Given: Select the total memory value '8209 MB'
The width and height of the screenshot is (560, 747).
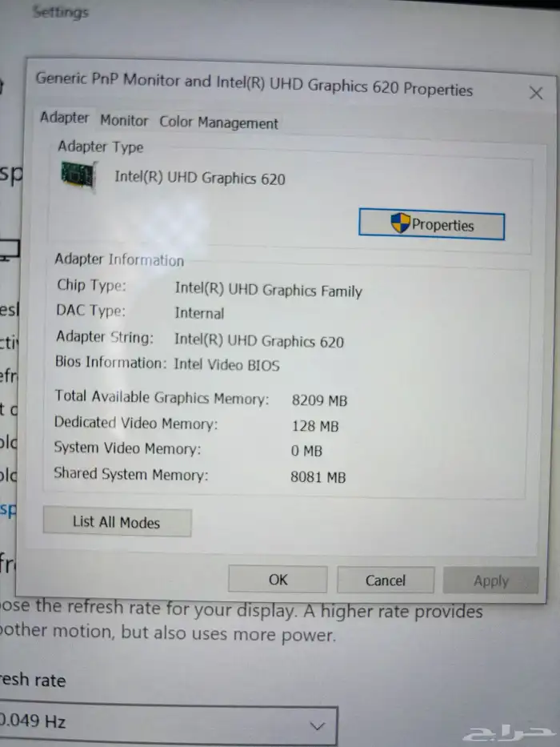Looking at the screenshot, I should point(319,400).
